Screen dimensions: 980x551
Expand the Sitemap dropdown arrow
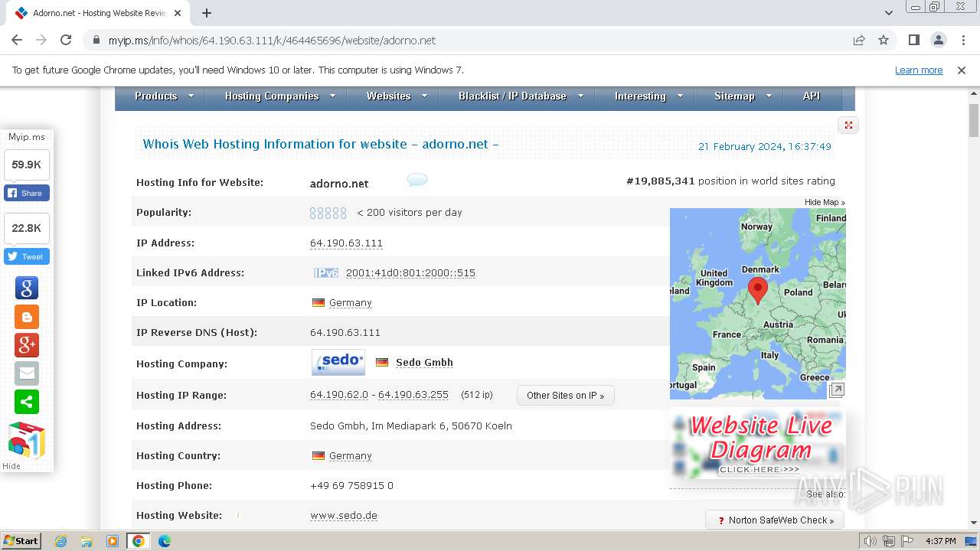pos(769,96)
